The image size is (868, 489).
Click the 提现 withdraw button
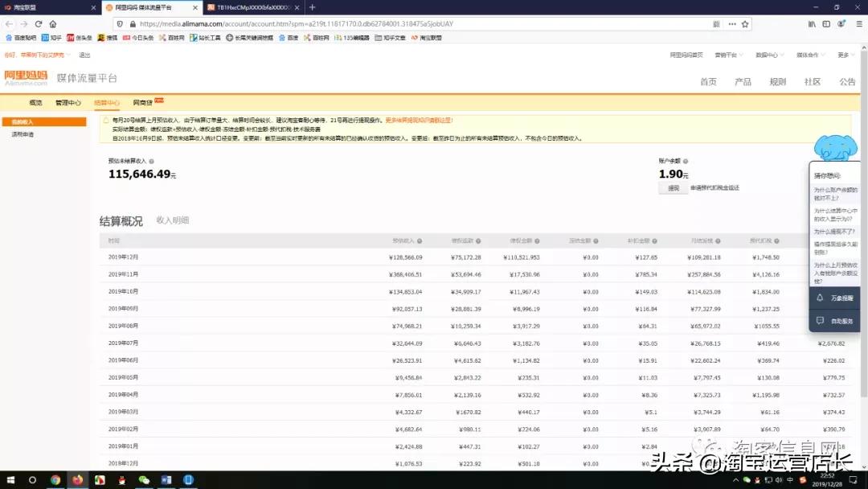674,188
